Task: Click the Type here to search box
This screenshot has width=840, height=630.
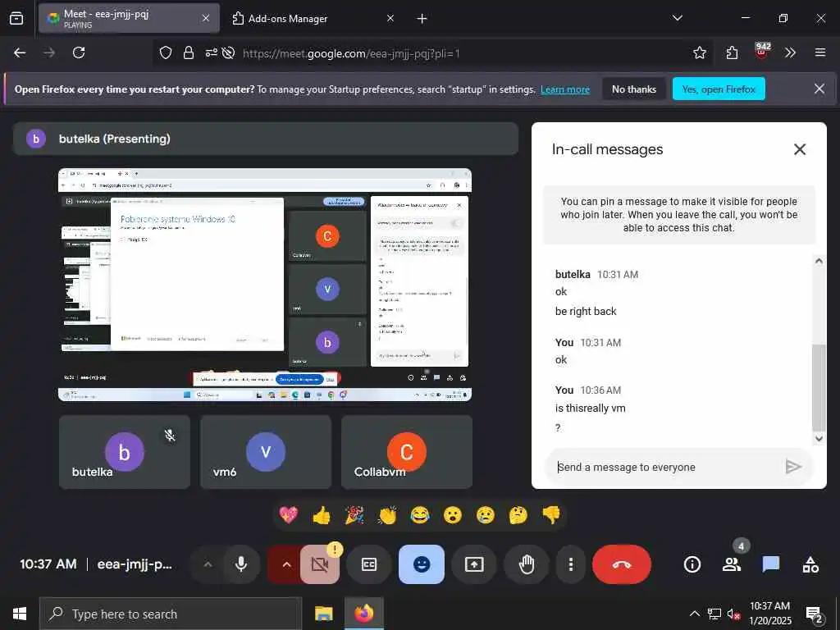Action: coord(171,614)
